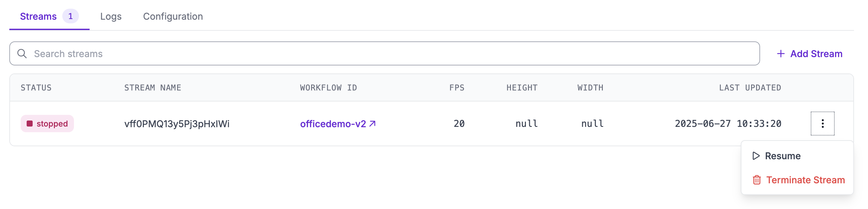Image resolution: width=868 pixels, height=209 pixels.
Task: Click the red square stopped status icon
Action: 30,124
